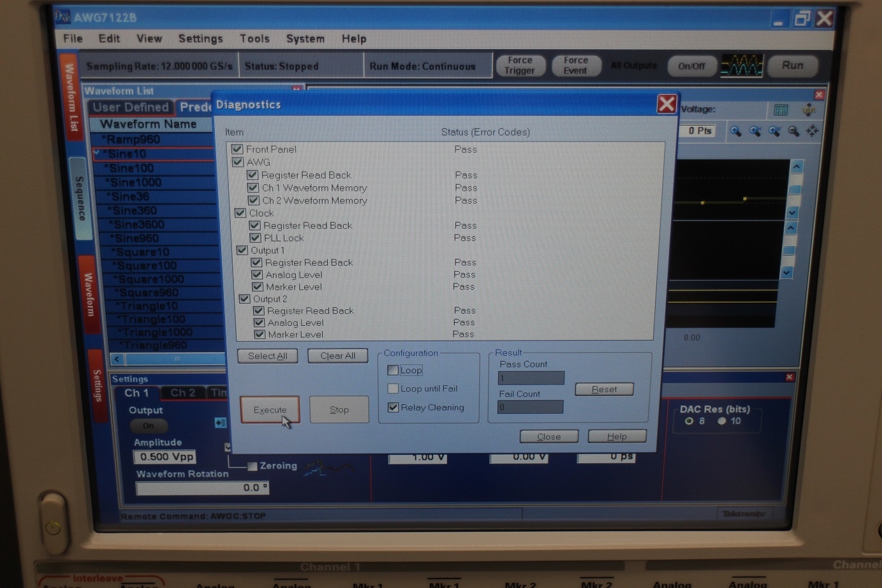Switch to Ch 2 settings tab
This screenshot has width=882, height=588.
pyautogui.click(x=182, y=393)
